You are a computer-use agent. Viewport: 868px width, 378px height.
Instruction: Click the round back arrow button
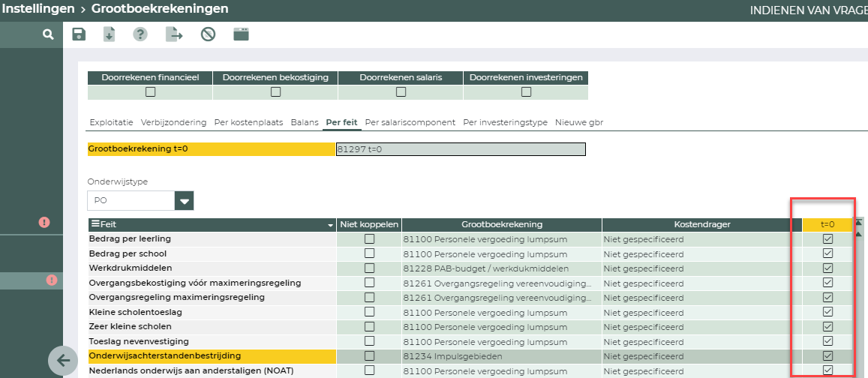(63, 361)
